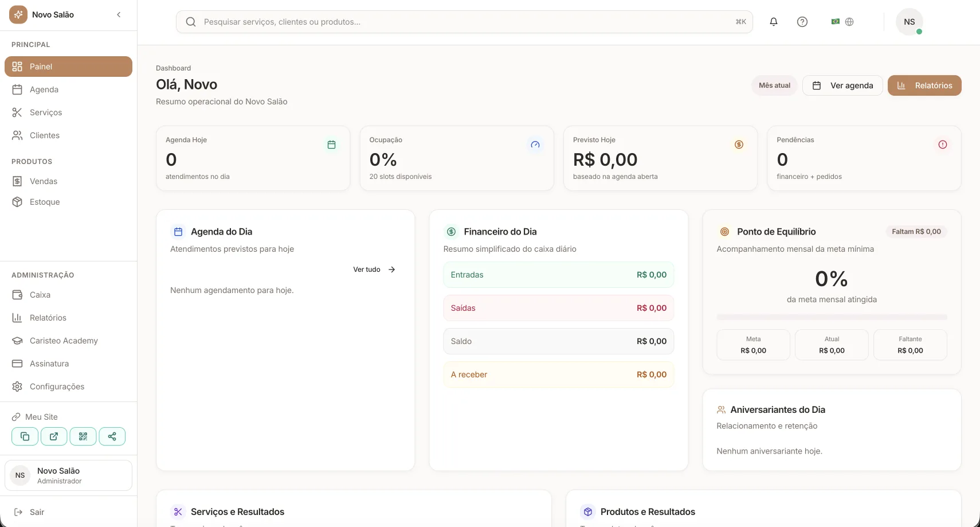The height and width of the screenshot is (527, 980).
Task: Open Estoque in the sidebar
Action: pos(68,202)
